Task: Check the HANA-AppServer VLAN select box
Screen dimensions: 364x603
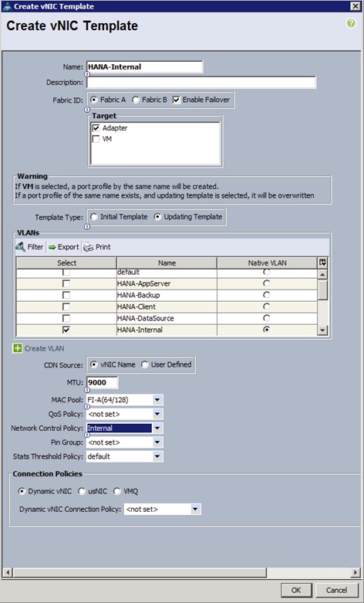Action: click(x=66, y=284)
